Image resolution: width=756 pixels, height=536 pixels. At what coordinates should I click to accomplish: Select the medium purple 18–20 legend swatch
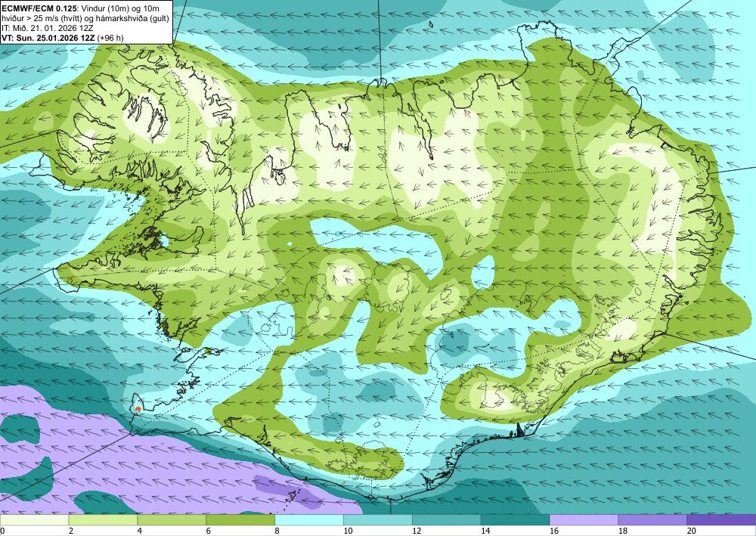652,520
